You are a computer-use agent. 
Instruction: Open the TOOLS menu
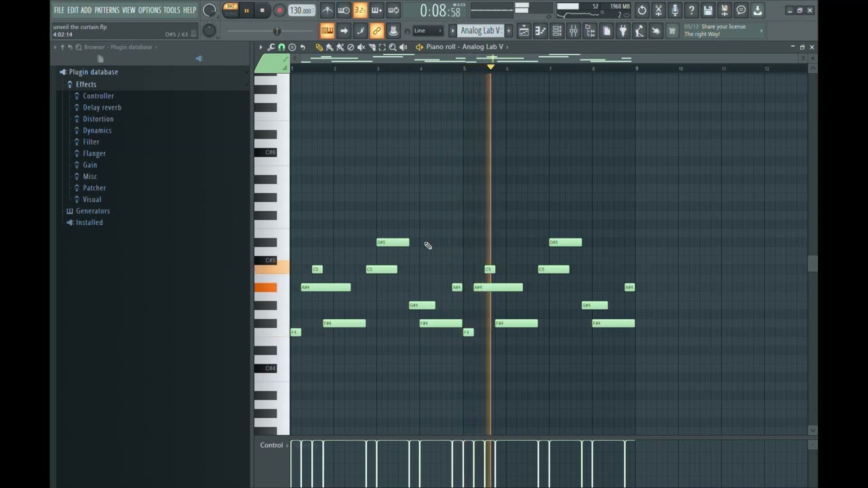(172, 10)
